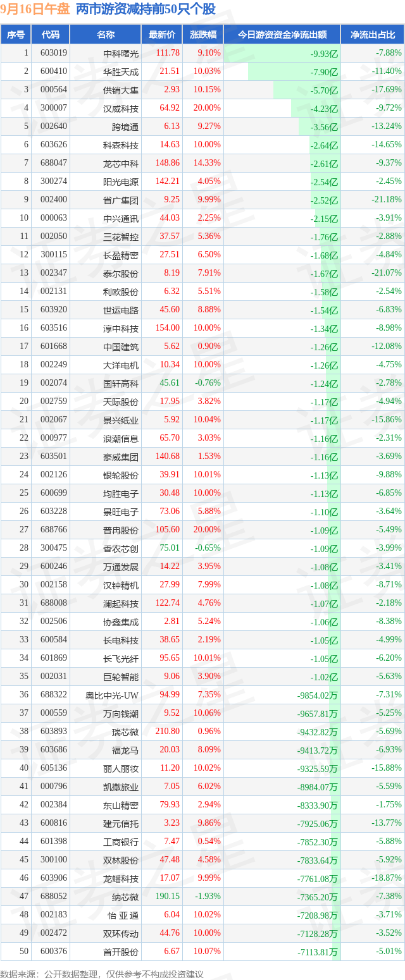This screenshot has height=980, width=405.
Task: Select stock name 天际股份
Action: [x=120, y=401]
